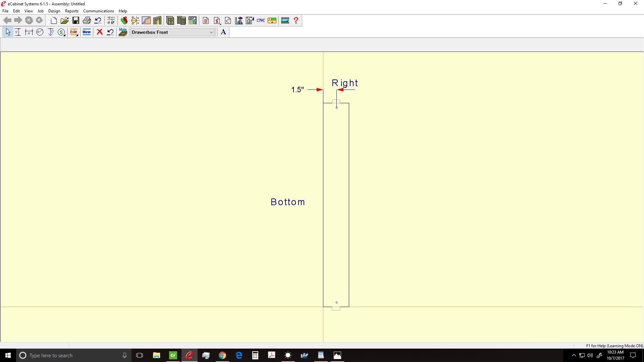Open the Reports menu
Screen dimensions: 644x362
click(71, 11)
